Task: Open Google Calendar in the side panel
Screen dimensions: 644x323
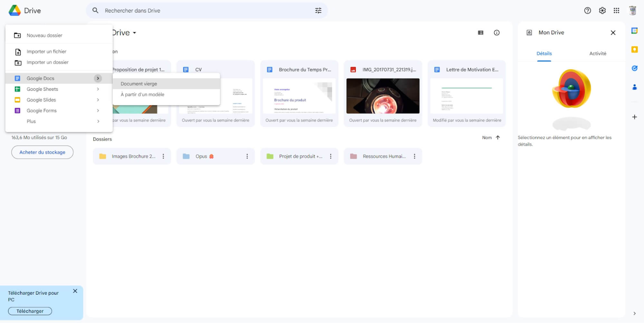Action: (634, 31)
